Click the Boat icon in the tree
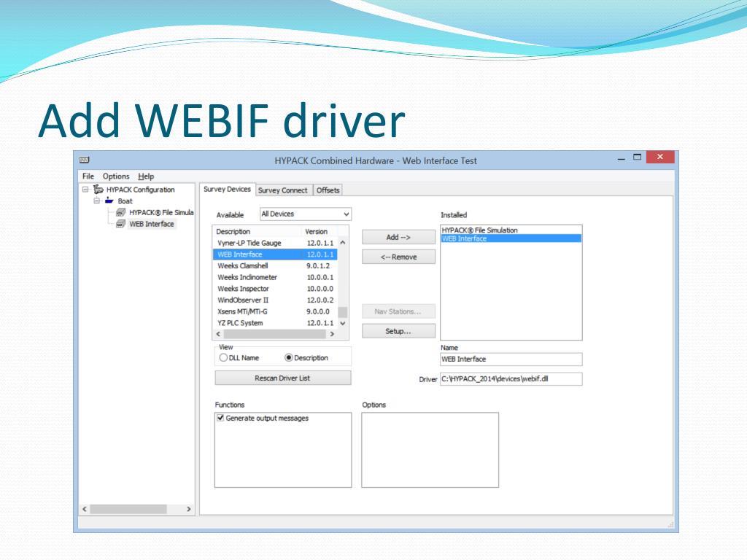Viewport: 747px width, 560px height. (109, 201)
